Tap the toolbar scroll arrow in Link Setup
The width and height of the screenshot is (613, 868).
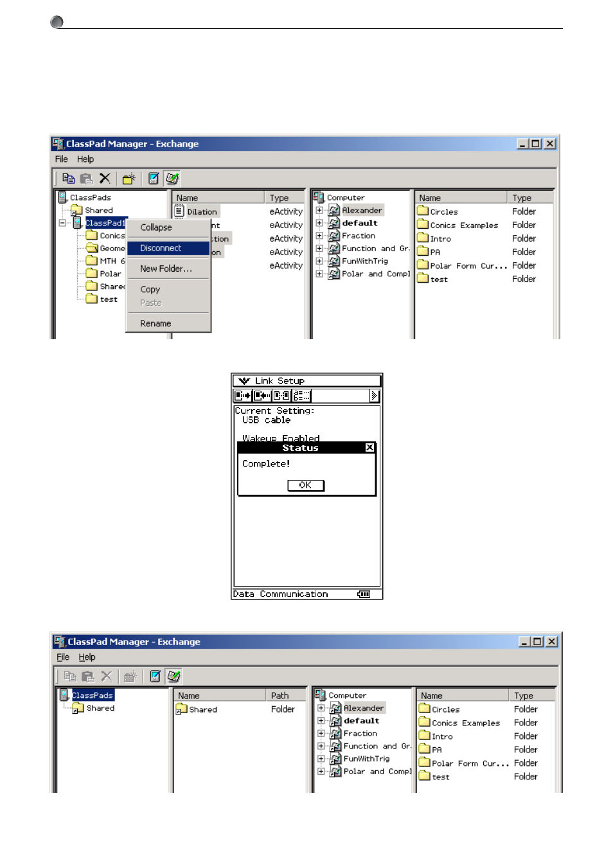tap(375, 396)
